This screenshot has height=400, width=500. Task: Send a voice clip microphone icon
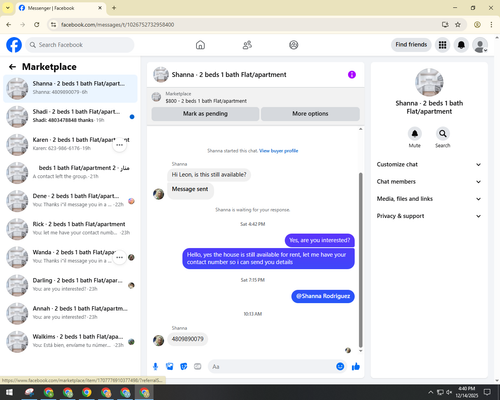coord(155,367)
